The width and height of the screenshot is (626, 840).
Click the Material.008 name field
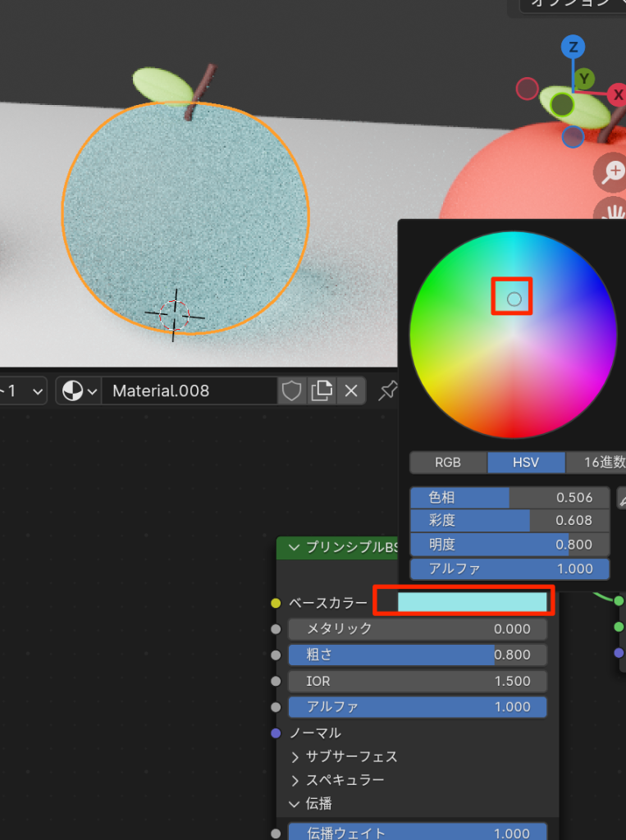(x=189, y=391)
